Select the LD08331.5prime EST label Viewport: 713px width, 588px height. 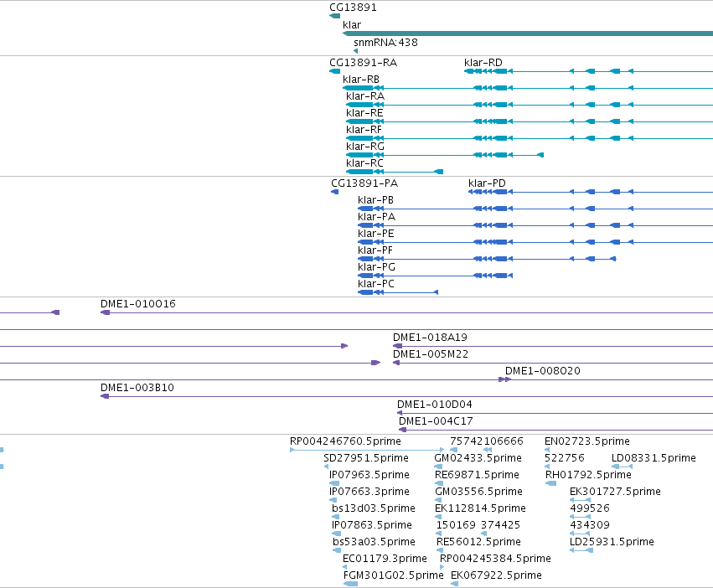(654, 458)
